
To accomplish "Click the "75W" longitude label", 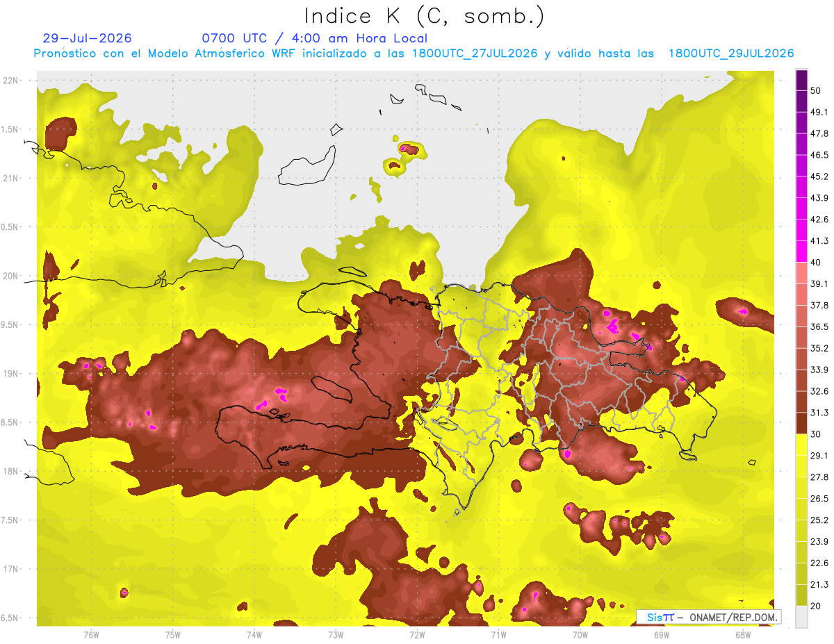I will (172, 634).
